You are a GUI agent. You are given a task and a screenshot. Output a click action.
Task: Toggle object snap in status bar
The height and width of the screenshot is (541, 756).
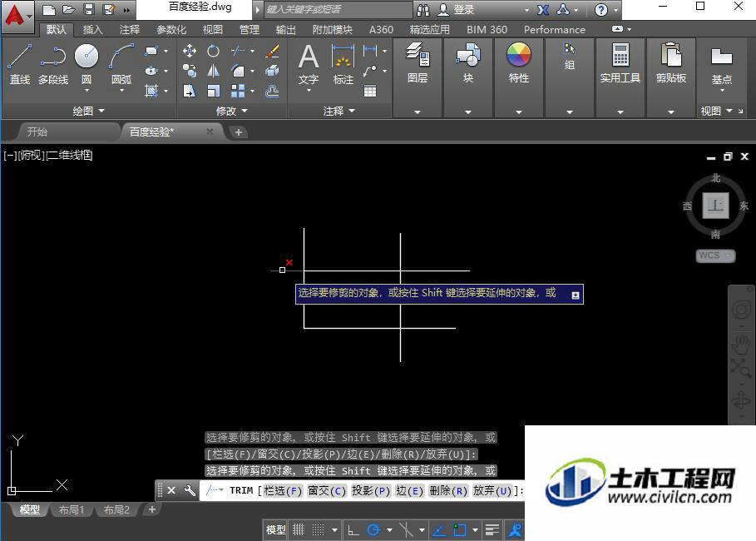(459, 530)
